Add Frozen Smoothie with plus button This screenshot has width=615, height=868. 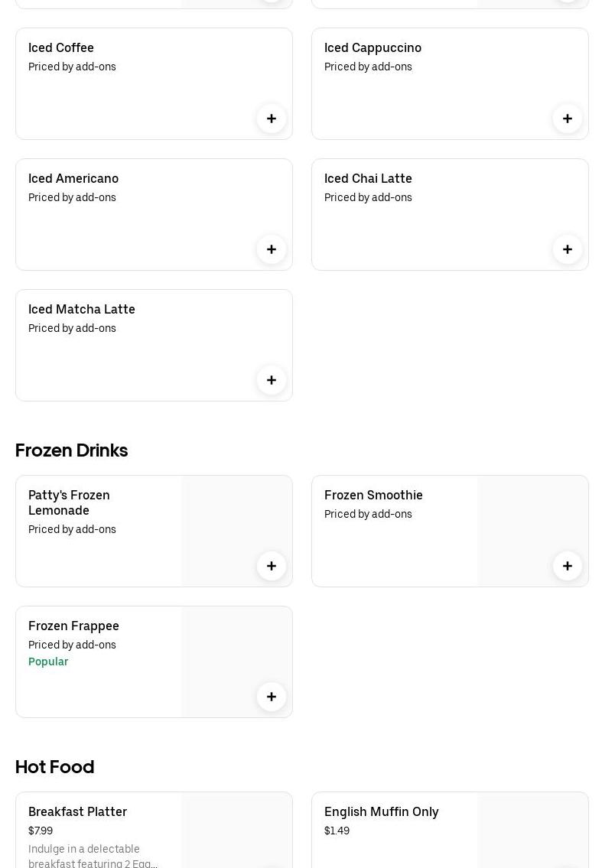click(x=568, y=566)
